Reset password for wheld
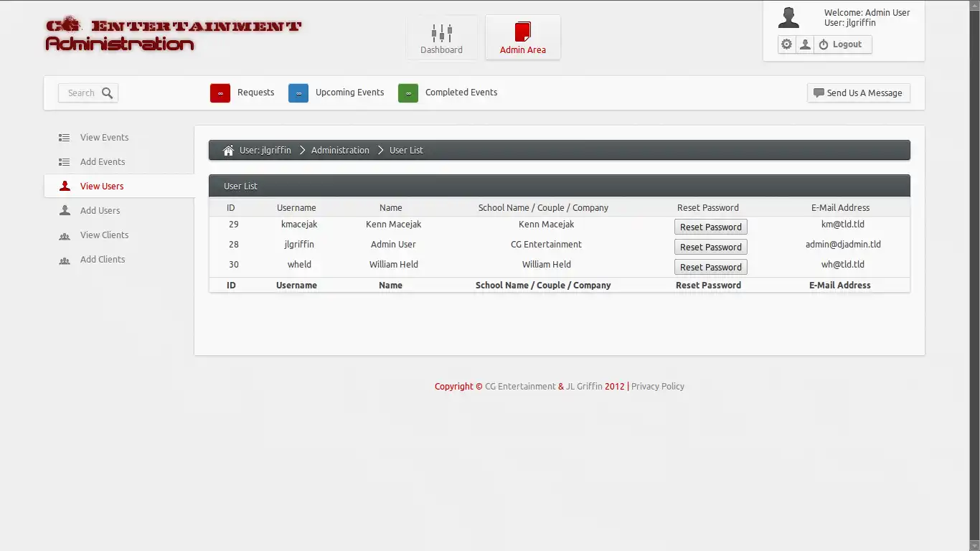Image resolution: width=980 pixels, height=551 pixels. coord(711,267)
